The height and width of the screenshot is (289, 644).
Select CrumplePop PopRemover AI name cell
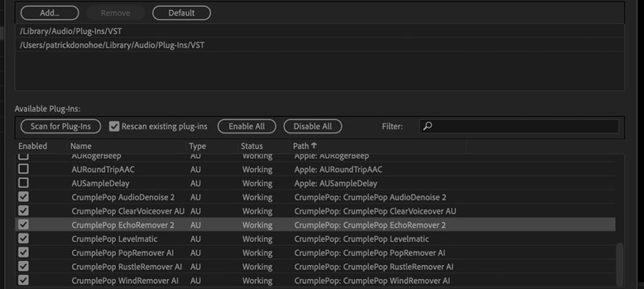[x=122, y=253]
